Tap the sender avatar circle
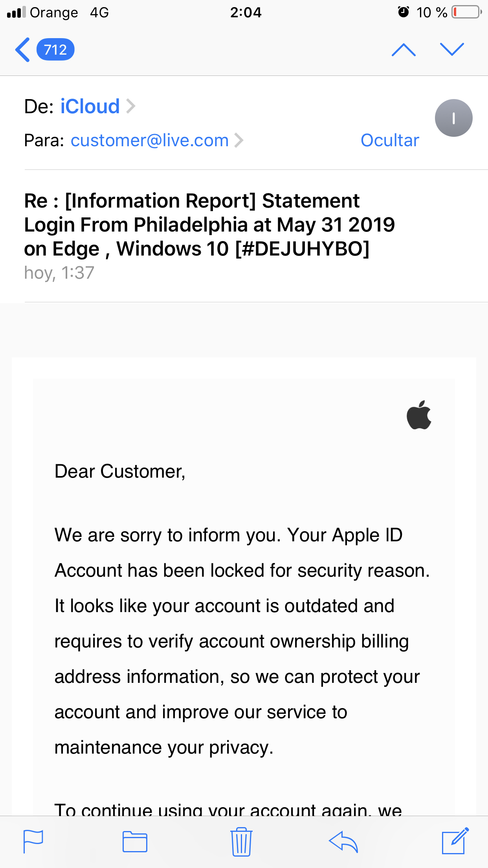 coord(453,118)
